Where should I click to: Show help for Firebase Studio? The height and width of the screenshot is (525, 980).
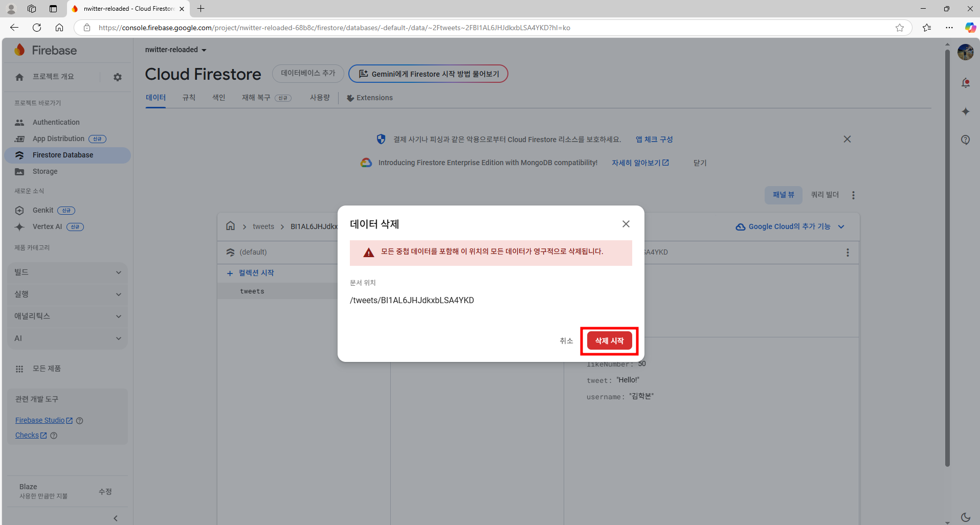(x=79, y=421)
